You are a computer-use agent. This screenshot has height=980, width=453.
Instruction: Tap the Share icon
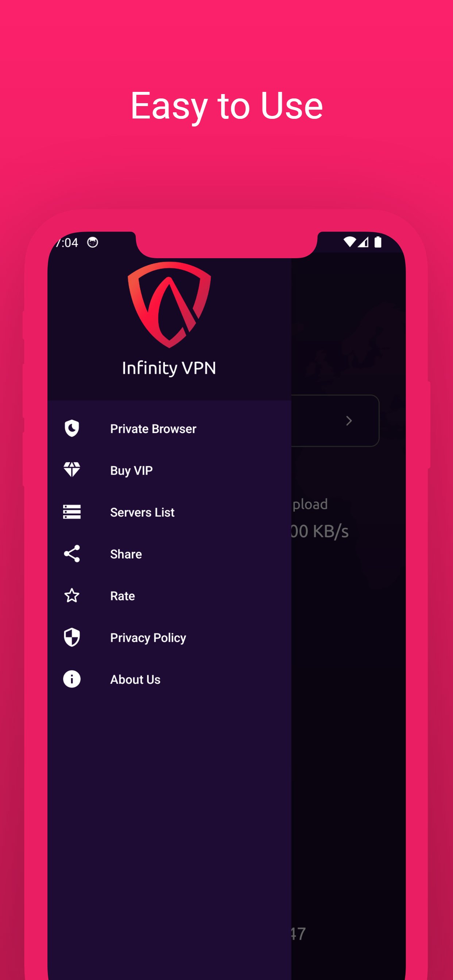(x=71, y=553)
